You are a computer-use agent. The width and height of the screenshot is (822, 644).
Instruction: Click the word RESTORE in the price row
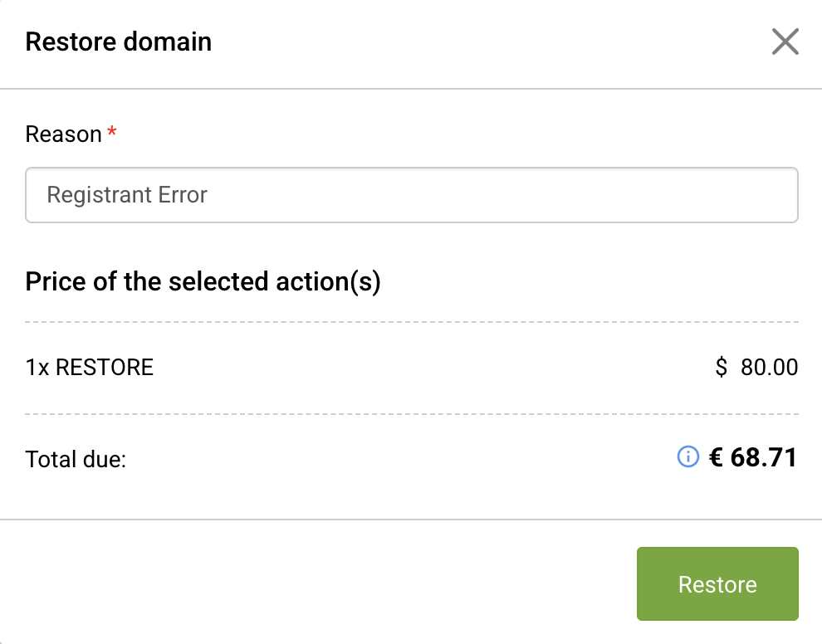[x=105, y=367]
